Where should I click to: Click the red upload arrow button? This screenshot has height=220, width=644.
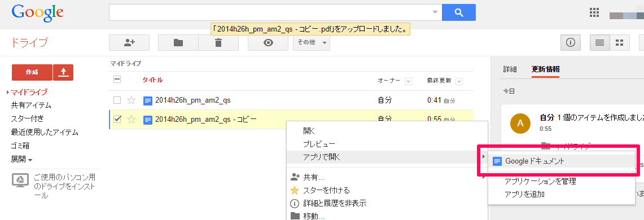[x=63, y=72]
